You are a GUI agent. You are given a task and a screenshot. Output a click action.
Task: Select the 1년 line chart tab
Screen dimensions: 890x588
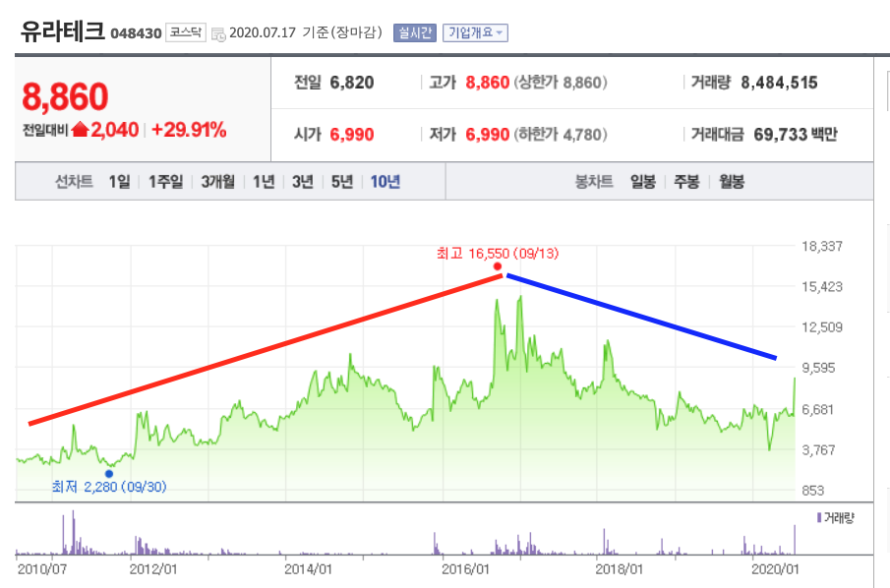point(264,182)
